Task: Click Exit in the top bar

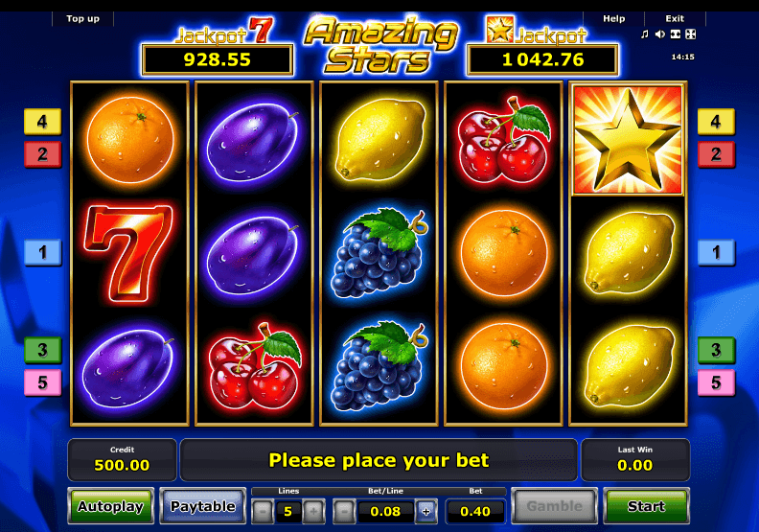Action: pyautogui.click(x=675, y=19)
